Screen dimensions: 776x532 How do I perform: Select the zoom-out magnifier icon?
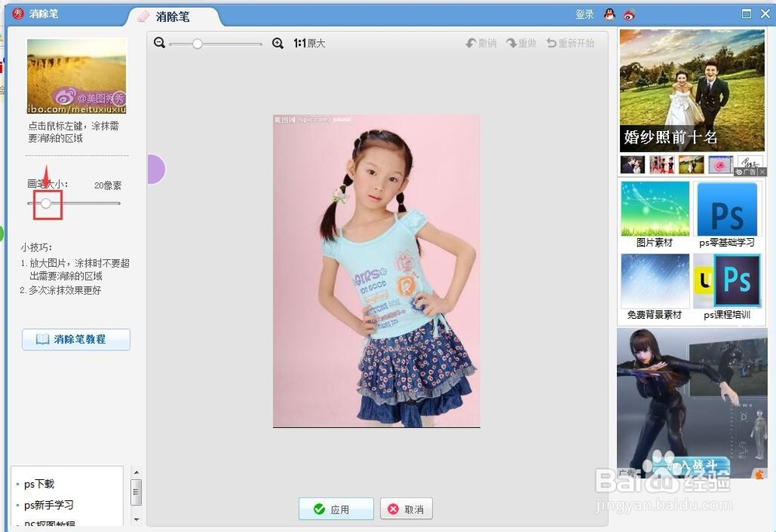[160, 44]
